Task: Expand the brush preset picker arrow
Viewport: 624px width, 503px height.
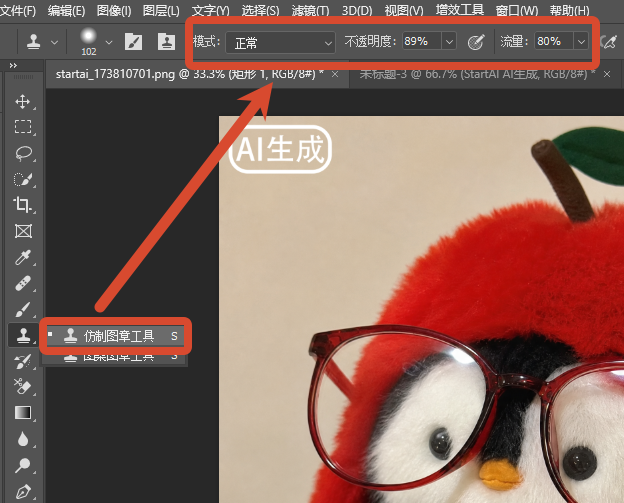Action: (109, 42)
